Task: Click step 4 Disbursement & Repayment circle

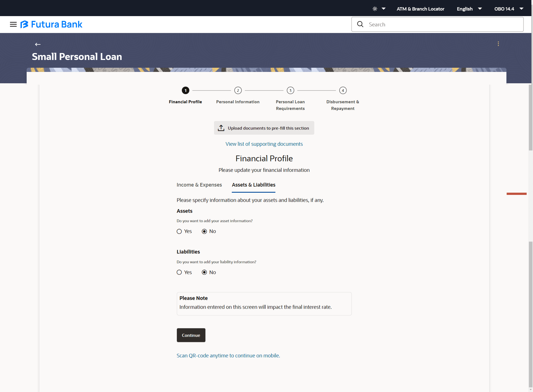Action: point(343,91)
